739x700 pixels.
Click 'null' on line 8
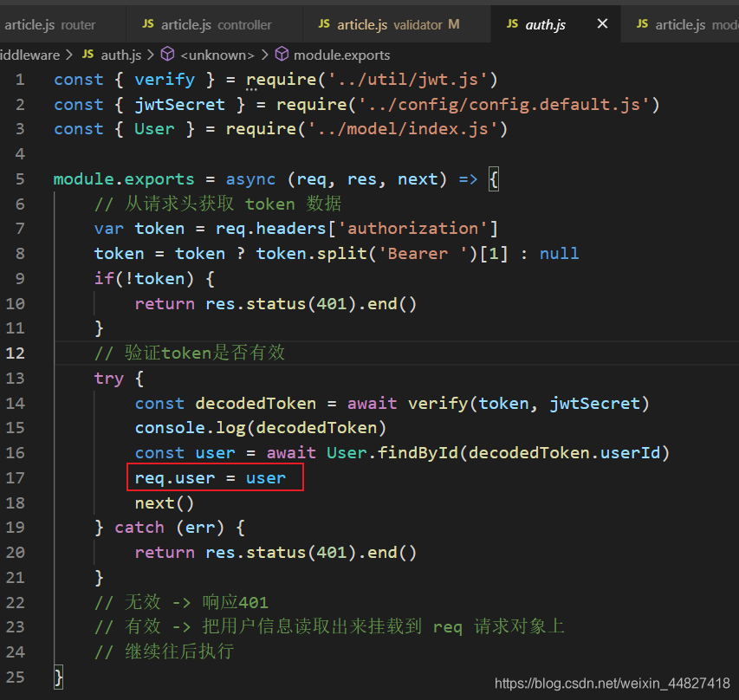(559, 254)
